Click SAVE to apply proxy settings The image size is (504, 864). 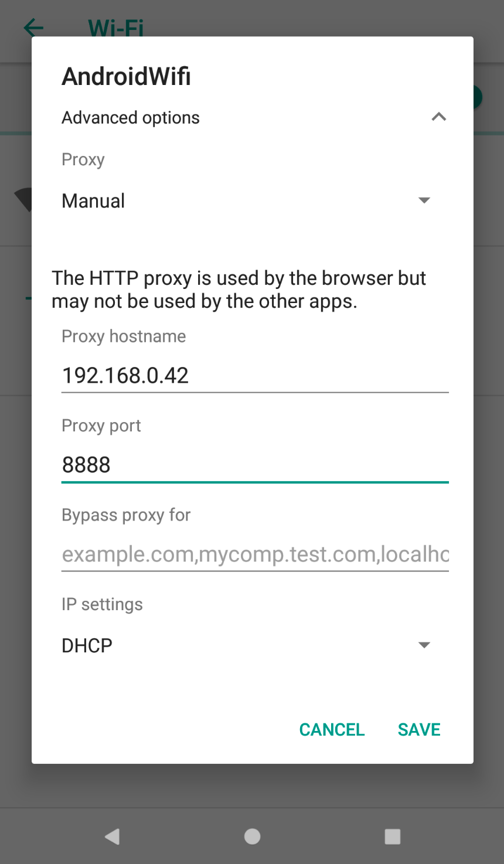[419, 729]
